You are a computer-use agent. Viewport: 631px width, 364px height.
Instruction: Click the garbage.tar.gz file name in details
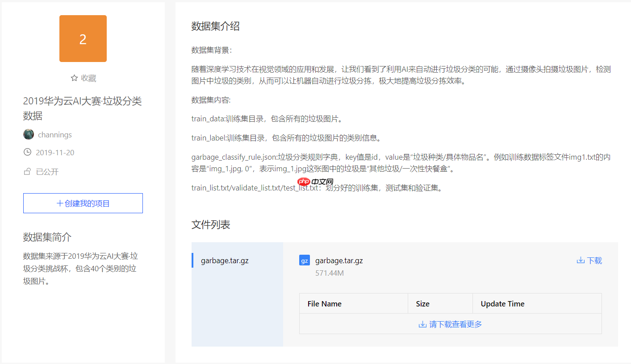339,261
